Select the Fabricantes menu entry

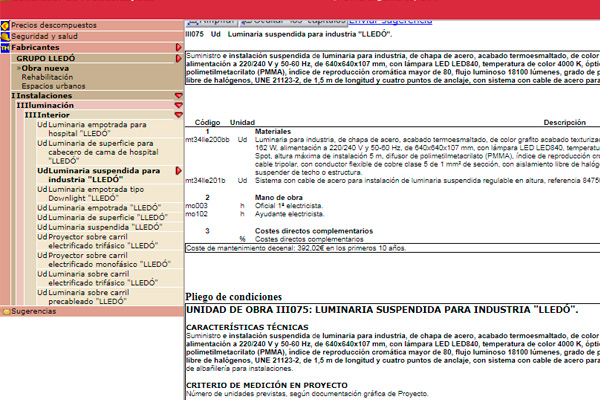pyautogui.click(x=35, y=47)
